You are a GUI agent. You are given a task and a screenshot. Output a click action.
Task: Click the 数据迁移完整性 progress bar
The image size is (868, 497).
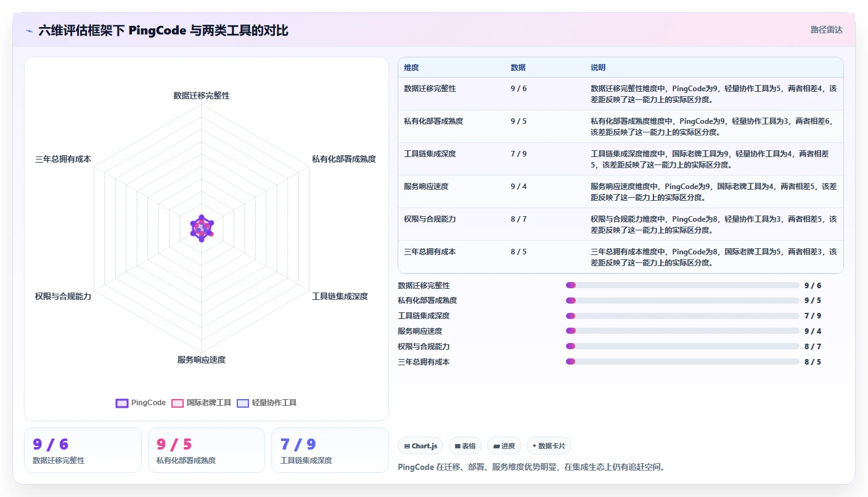(x=682, y=285)
